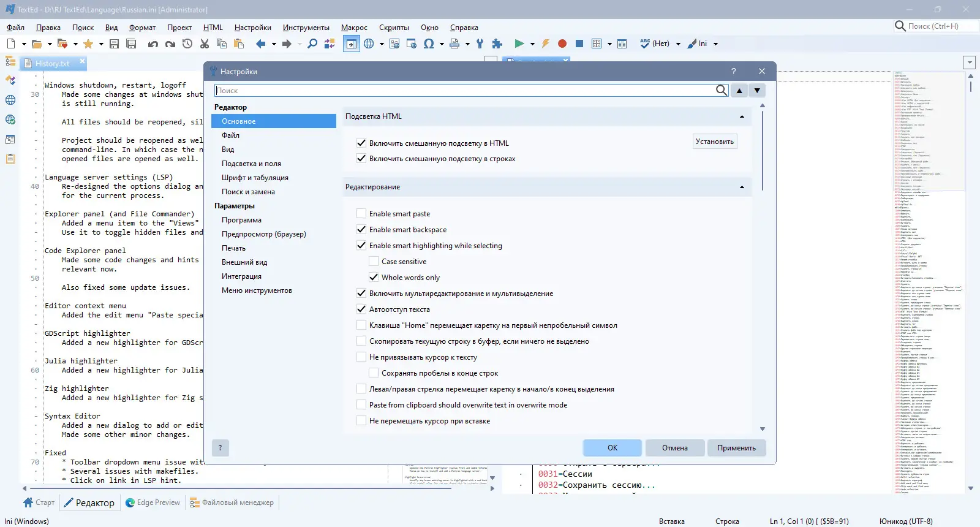Viewport: 980px width, 527px height.
Task: Open find with the toolbar magnifier icon
Action: pyautogui.click(x=312, y=44)
